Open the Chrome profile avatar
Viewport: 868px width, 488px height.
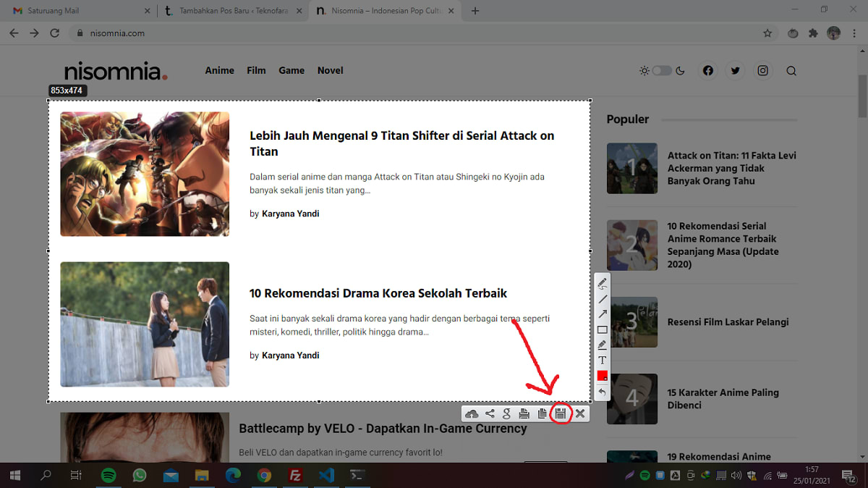click(833, 33)
